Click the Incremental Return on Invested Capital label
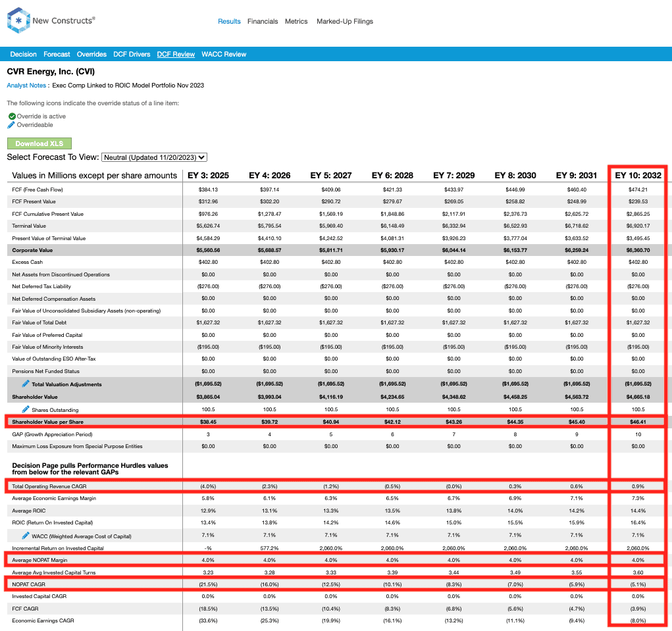The height and width of the screenshot is (631, 672). 58,548
